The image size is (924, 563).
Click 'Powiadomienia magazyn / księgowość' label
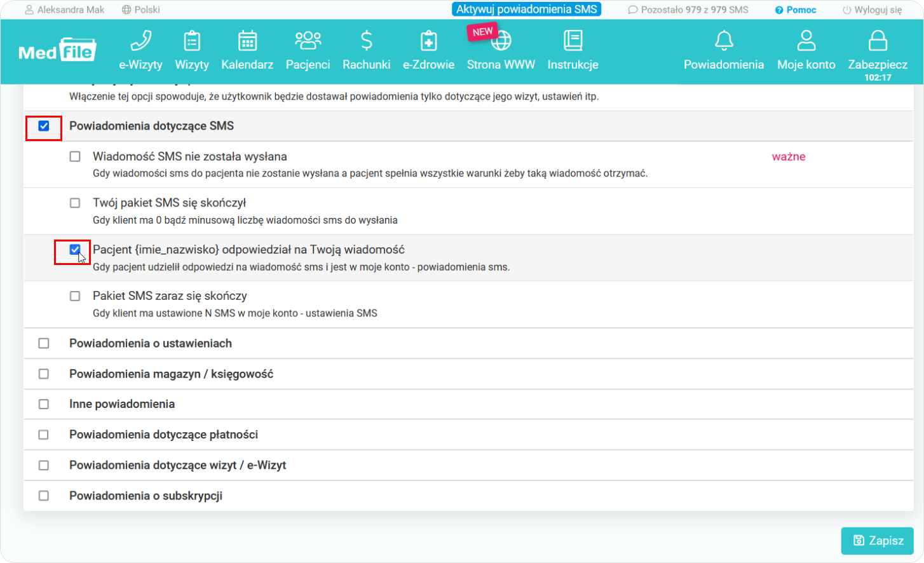pos(172,374)
